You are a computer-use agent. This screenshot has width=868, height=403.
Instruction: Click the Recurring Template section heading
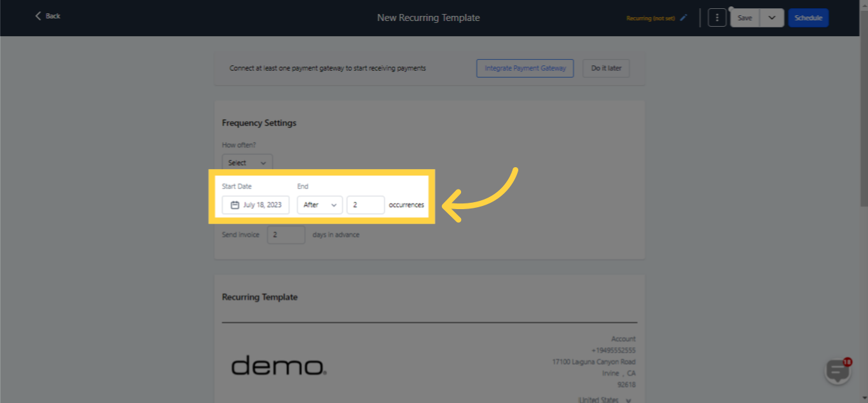(x=259, y=297)
